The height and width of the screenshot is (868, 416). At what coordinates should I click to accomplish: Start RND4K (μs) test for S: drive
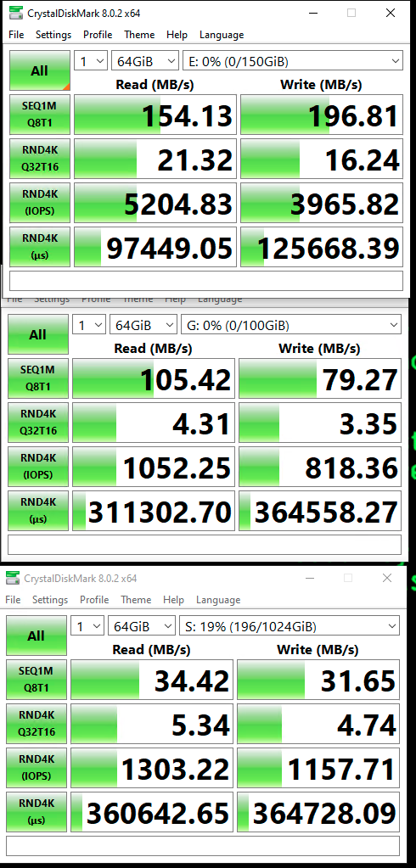pyautogui.click(x=36, y=812)
